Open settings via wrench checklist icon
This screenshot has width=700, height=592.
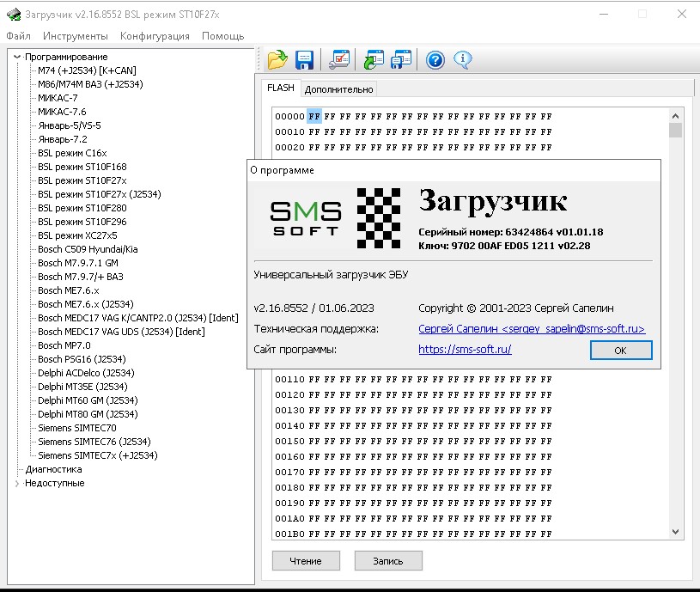(x=339, y=59)
